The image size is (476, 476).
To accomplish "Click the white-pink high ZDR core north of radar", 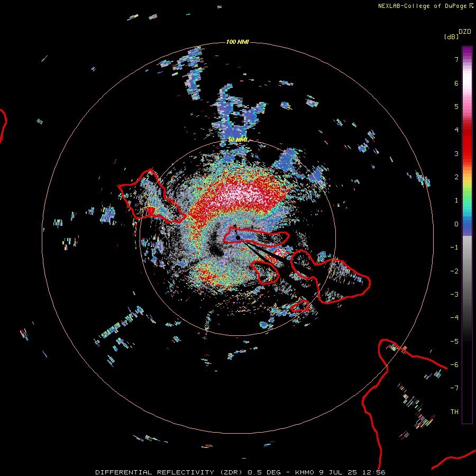I will (240, 194).
